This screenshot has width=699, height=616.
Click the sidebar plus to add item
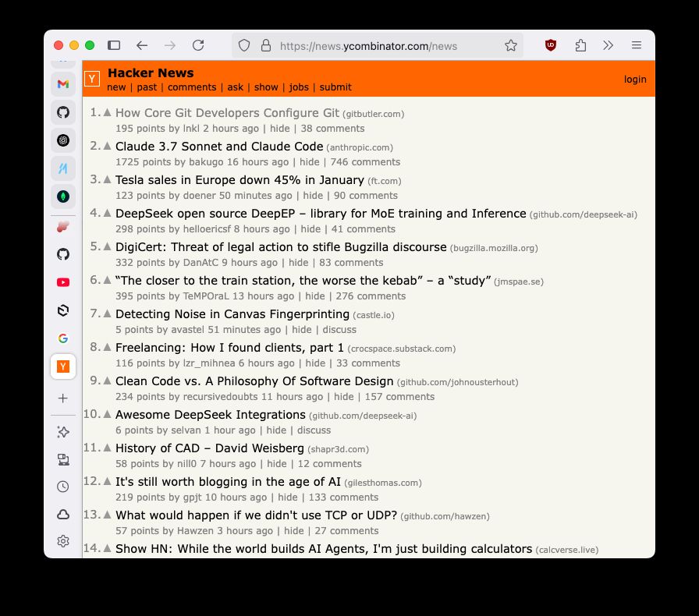click(62, 398)
